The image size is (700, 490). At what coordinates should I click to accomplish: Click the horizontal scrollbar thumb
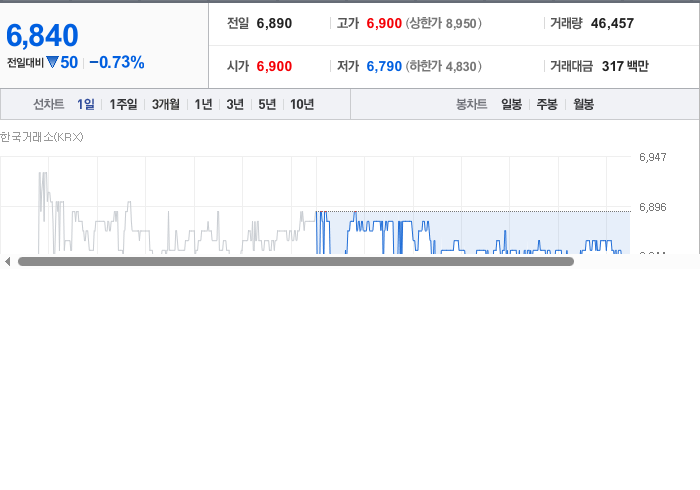tap(296, 262)
